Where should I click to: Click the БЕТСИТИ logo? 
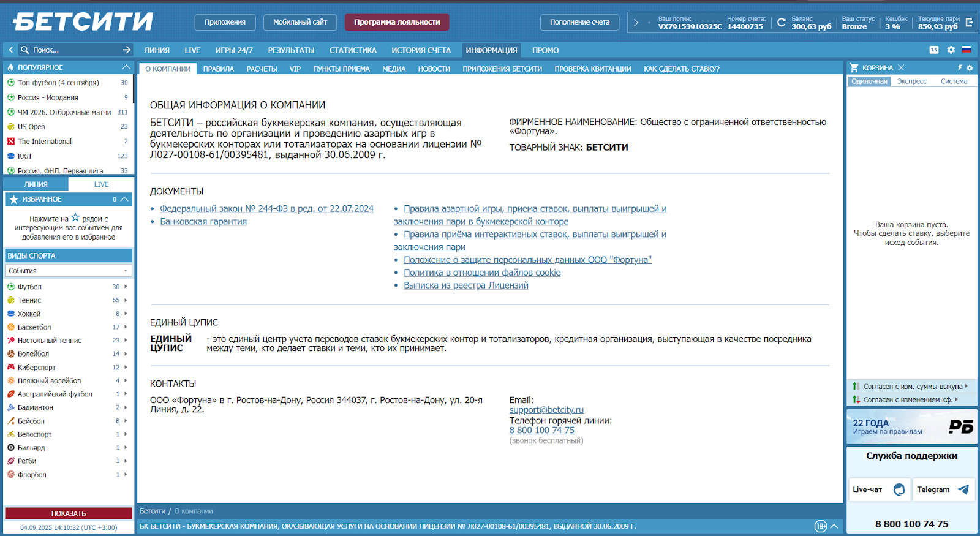click(x=83, y=22)
